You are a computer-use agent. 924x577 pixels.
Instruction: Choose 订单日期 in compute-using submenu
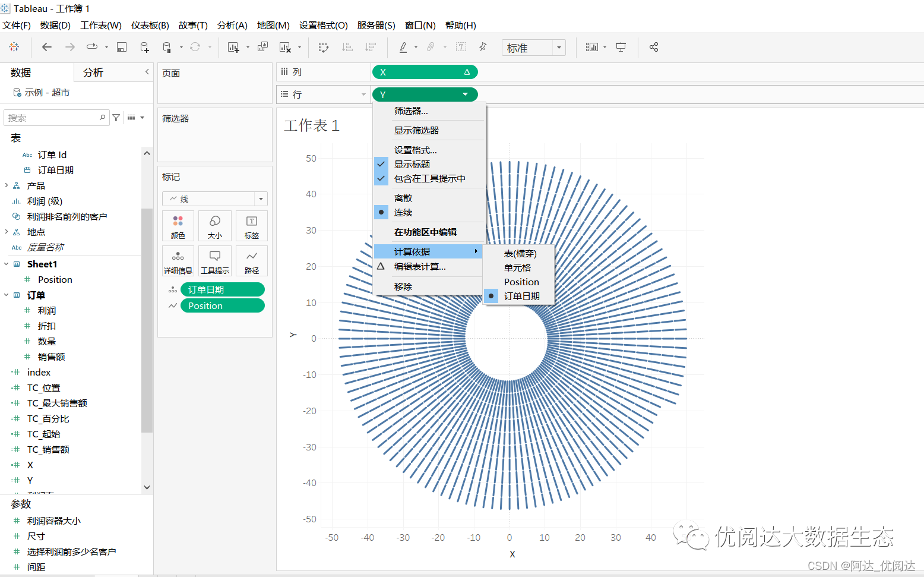520,296
